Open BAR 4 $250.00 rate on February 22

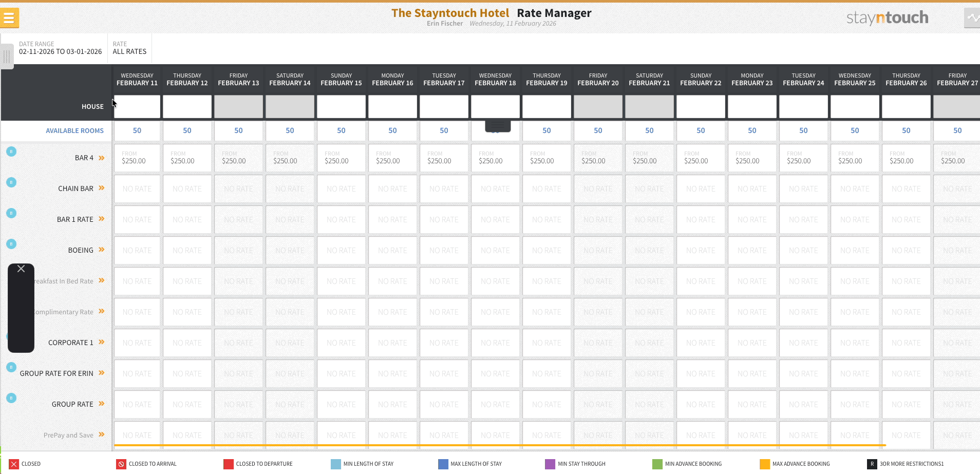[701, 158]
